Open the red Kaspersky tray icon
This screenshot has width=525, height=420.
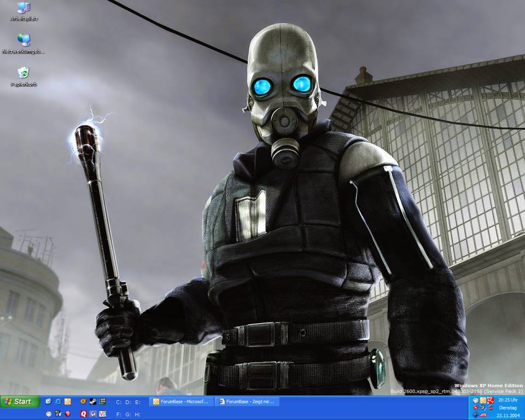pyautogui.click(x=491, y=400)
